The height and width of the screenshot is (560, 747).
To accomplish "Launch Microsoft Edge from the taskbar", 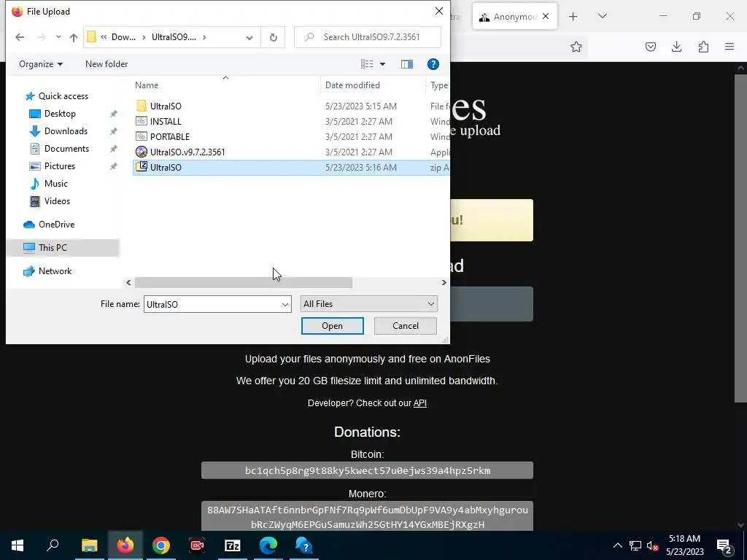I will click(268, 545).
